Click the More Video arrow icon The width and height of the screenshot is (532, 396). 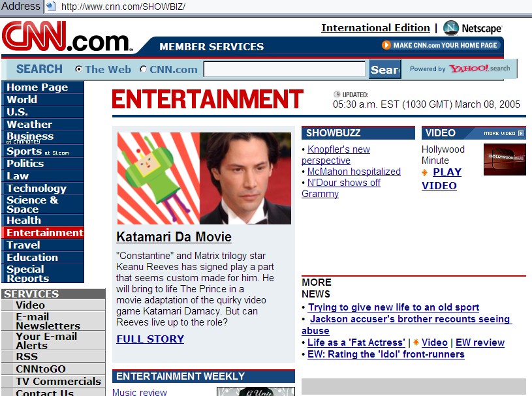click(x=521, y=133)
